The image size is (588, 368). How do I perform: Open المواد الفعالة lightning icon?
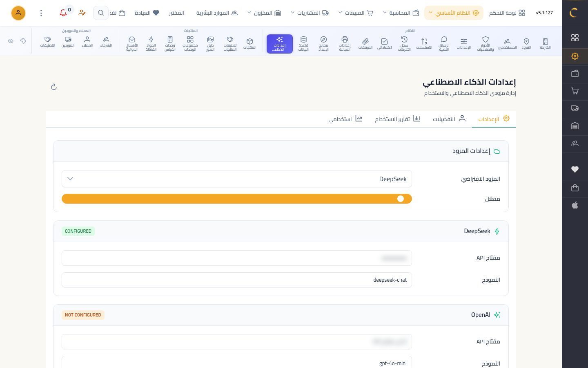tap(151, 44)
